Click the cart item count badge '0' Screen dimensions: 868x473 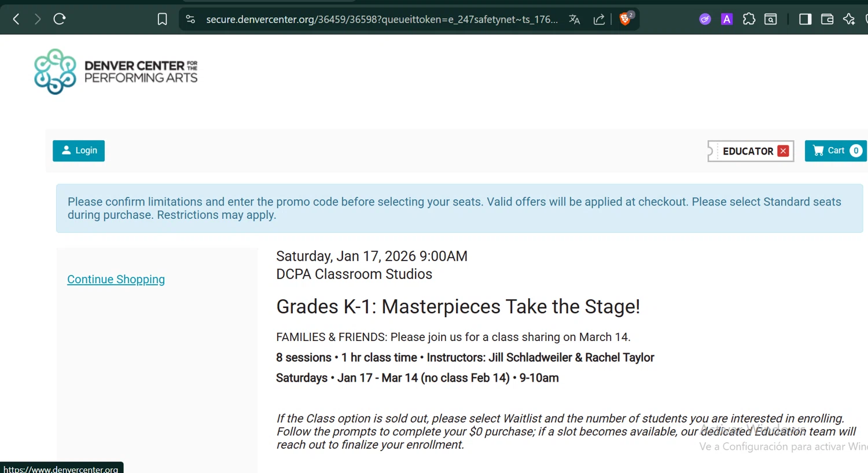click(856, 151)
